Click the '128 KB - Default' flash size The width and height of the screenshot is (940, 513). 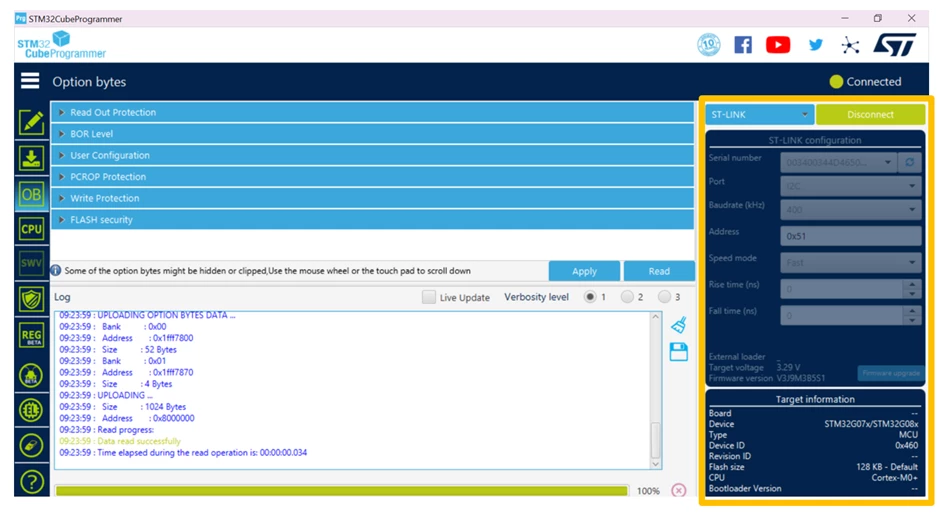887,467
